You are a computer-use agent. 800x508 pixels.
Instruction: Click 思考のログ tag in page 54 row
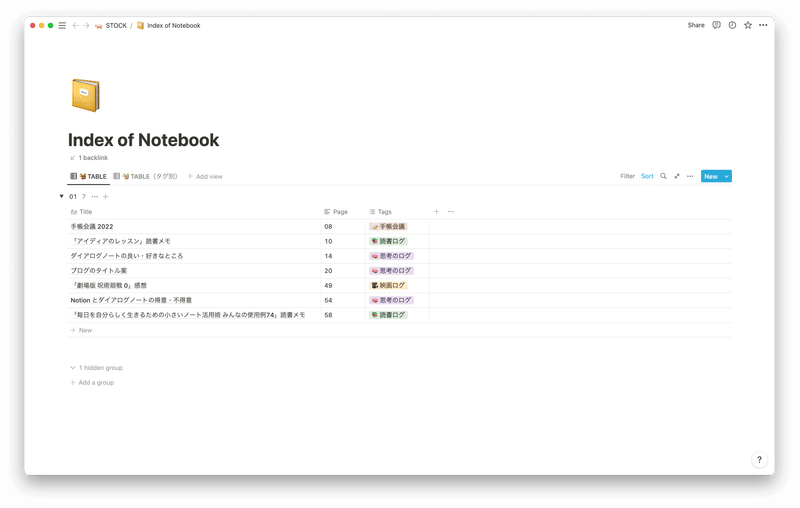point(391,300)
